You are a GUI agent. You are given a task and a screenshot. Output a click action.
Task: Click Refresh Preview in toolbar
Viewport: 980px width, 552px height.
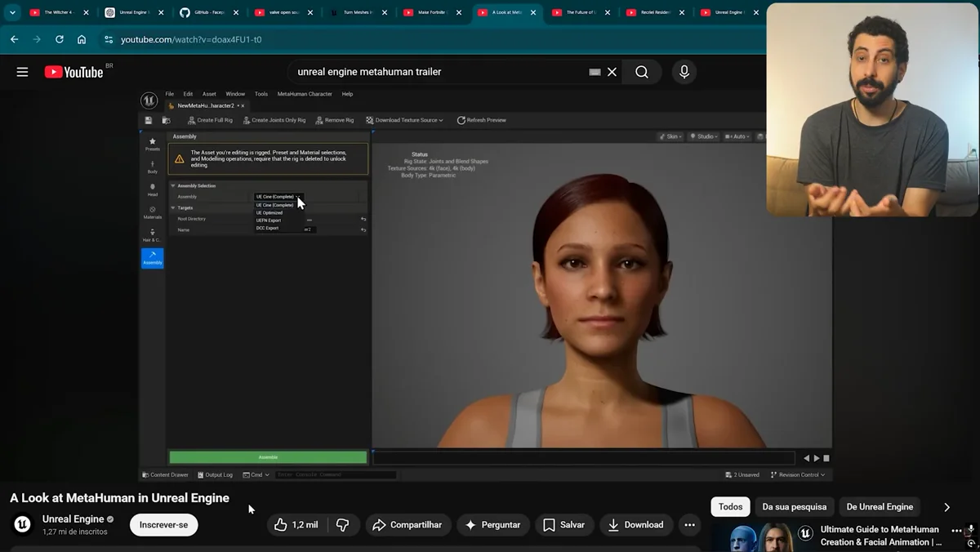click(482, 120)
